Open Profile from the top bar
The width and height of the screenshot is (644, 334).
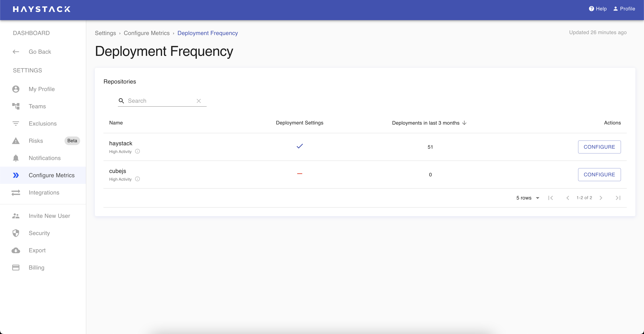point(624,9)
